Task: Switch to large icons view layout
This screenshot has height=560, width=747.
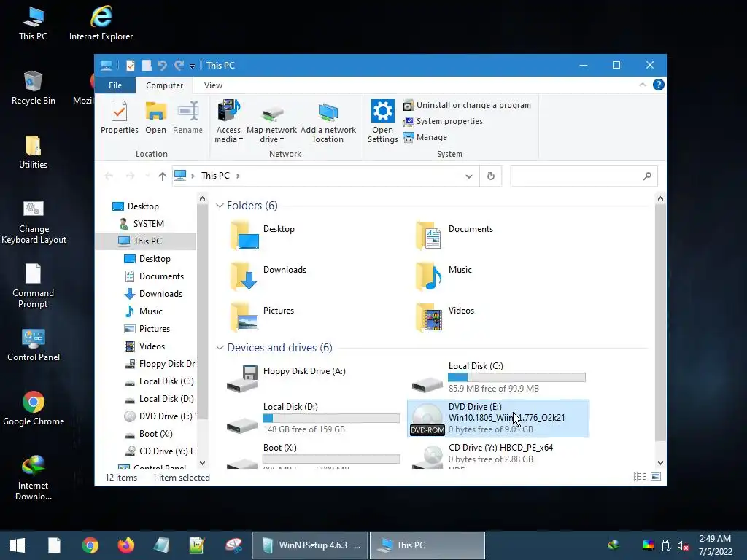Action: [x=656, y=477]
